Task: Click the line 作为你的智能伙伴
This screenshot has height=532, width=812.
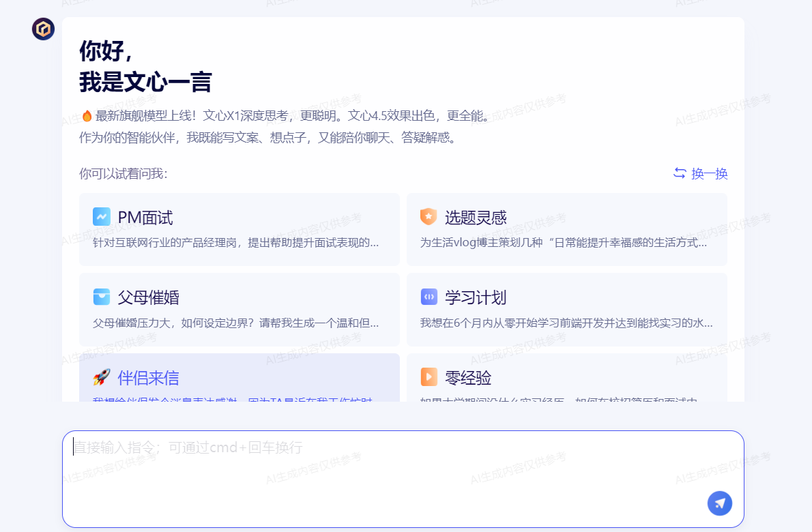Action: click(267, 138)
